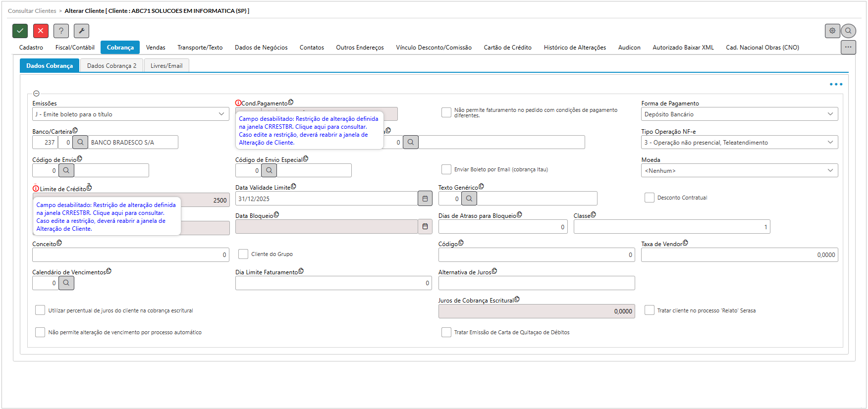Click the wrench tool icon
Screen dimensions: 868x409
coord(81,31)
